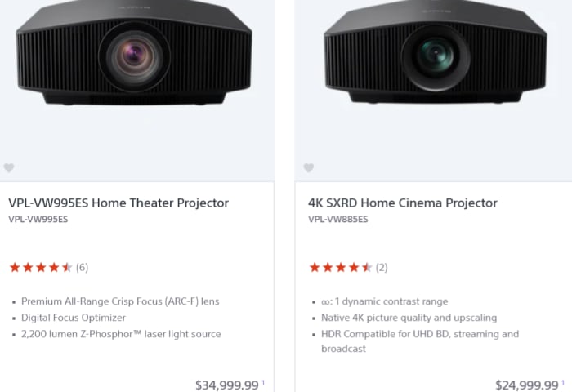Favorite the VPL-VW885ES projector with heart icon
The width and height of the screenshot is (572, 392).
pyautogui.click(x=309, y=167)
